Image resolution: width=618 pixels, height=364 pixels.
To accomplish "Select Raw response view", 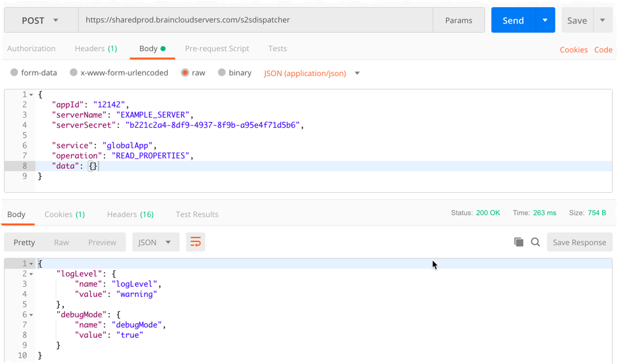I will (x=61, y=242).
